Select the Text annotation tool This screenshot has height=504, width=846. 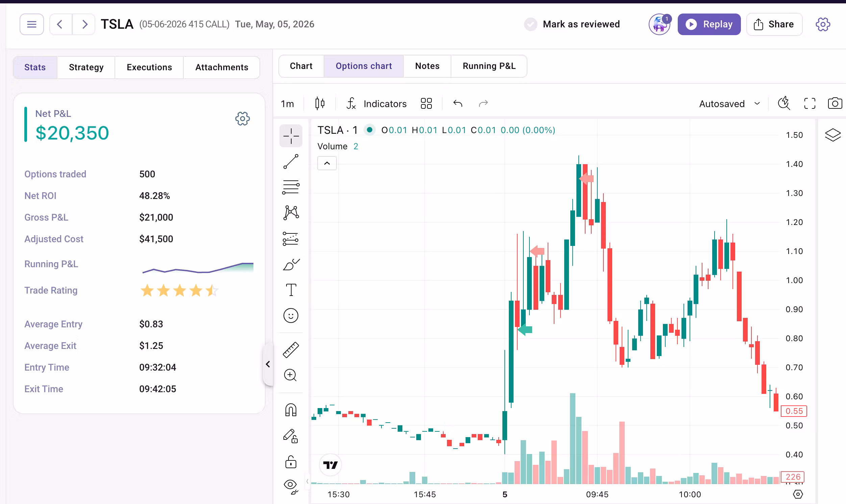(x=291, y=290)
